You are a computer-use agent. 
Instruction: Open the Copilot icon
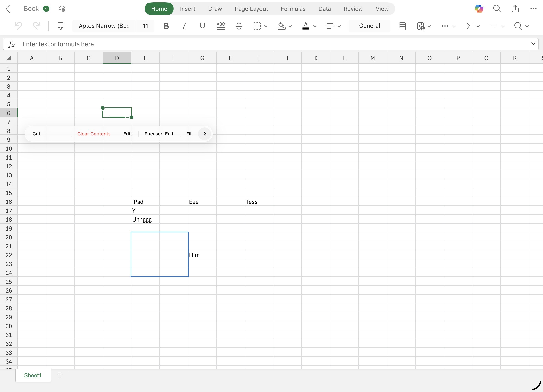(479, 9)
